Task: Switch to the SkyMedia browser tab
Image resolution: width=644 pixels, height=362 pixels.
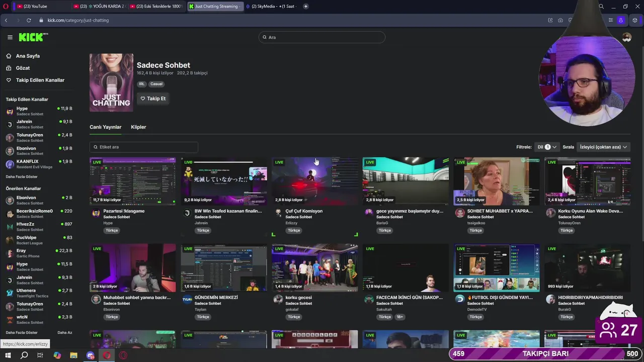Action: (x=272, y=7)
